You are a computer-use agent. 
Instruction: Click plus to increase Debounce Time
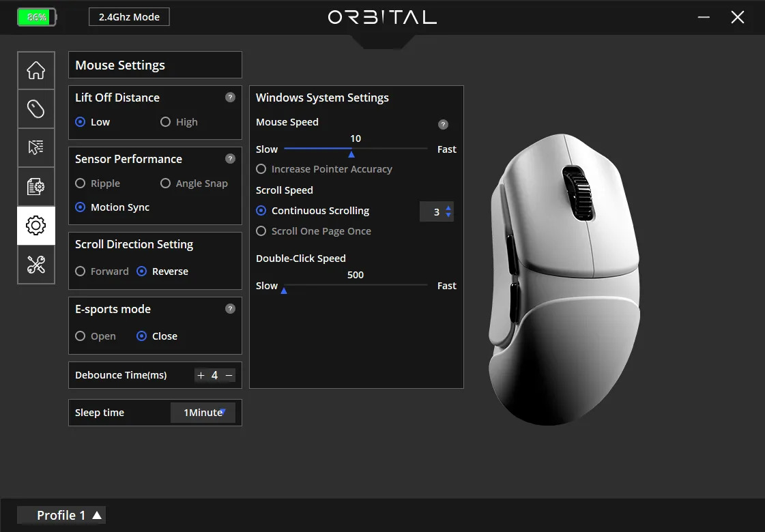point(201,375)
